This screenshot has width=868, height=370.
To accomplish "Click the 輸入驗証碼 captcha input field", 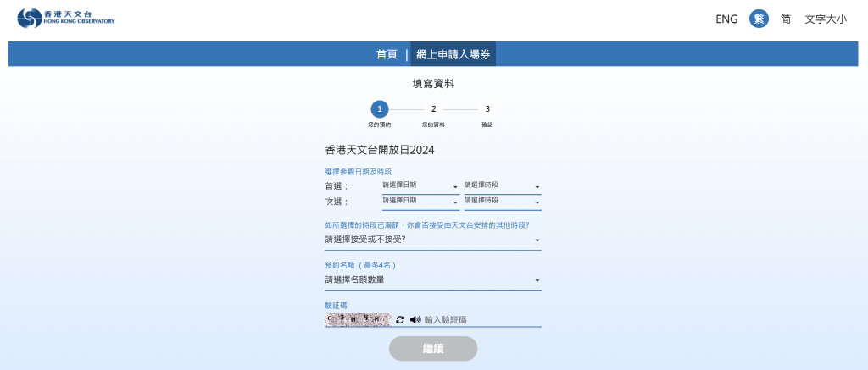I will tap(481, 320).
